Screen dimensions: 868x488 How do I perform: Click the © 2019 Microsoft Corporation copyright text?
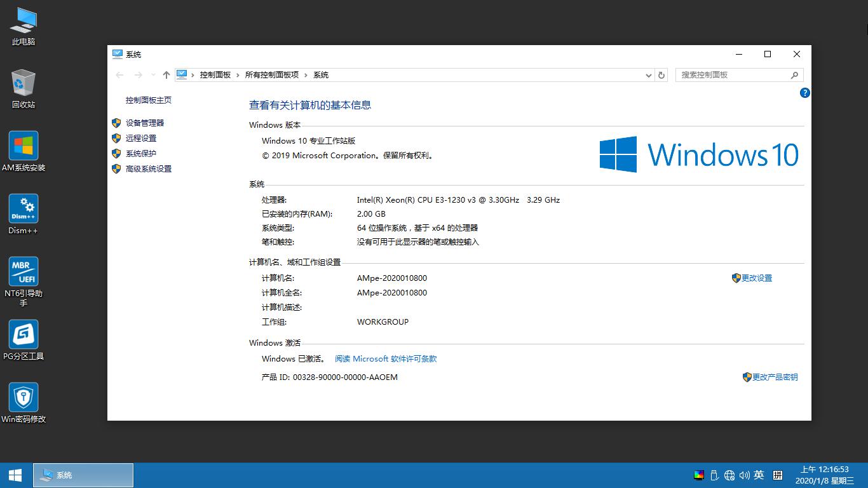click(349, 156)
